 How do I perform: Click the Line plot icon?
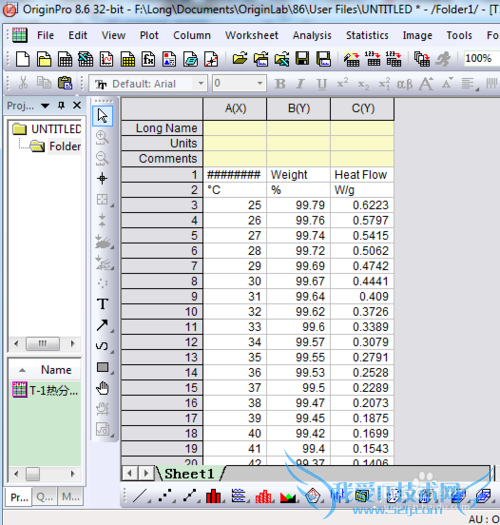[x=140, y=496]
